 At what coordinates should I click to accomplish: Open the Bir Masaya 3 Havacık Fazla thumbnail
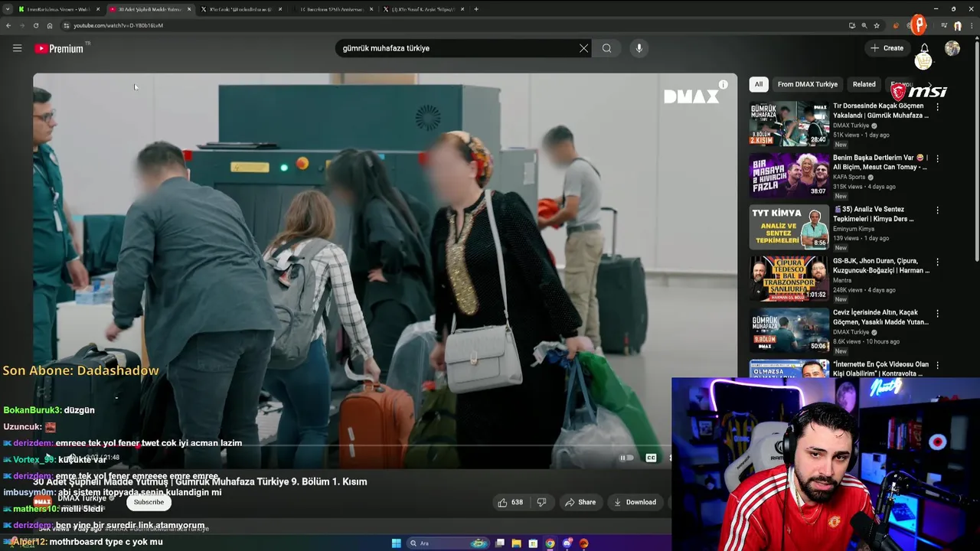(x=789, y=175)
